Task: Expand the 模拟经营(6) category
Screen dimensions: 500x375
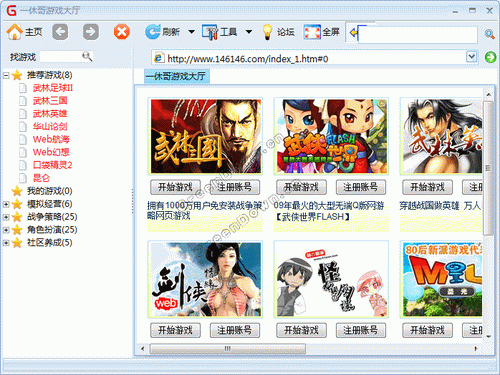Action: [6, 204]
